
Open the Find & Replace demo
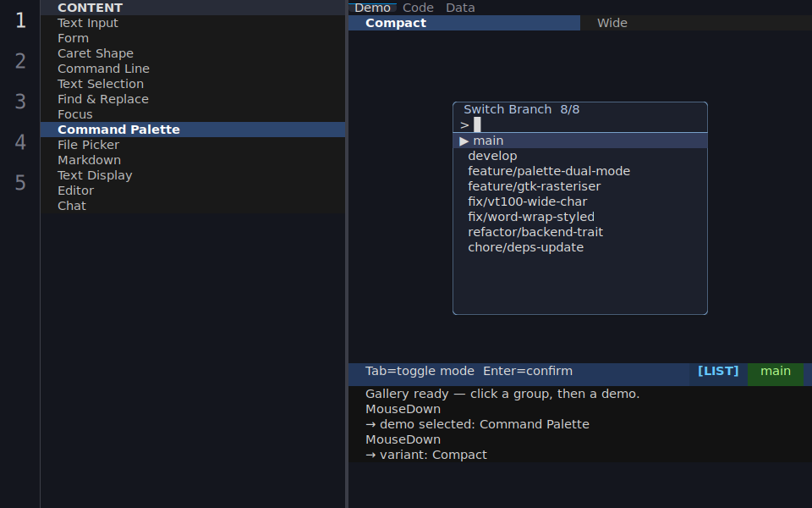click(x=193, y=99)
